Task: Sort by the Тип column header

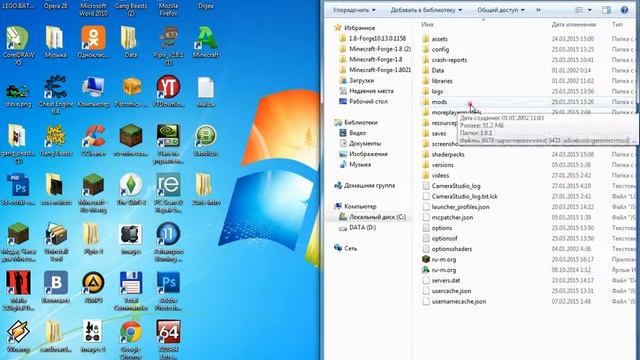Action: pyautogui.click(x=617, y=24)
